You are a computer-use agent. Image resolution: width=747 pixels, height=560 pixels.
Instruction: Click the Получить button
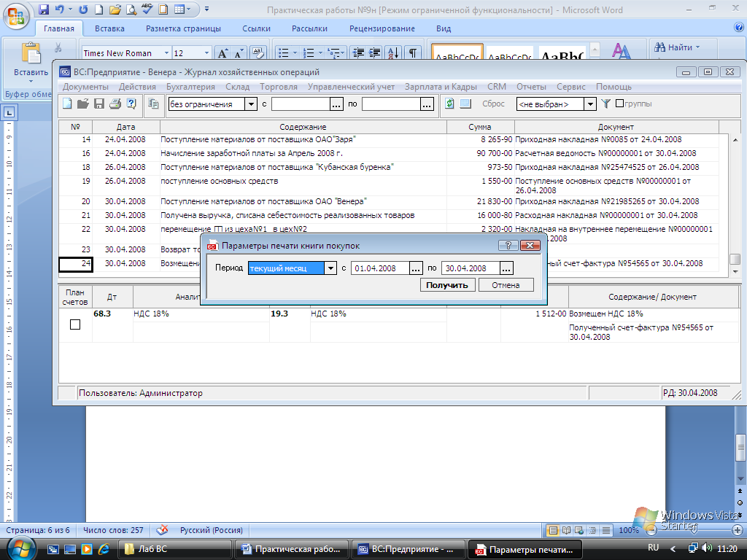447,285
